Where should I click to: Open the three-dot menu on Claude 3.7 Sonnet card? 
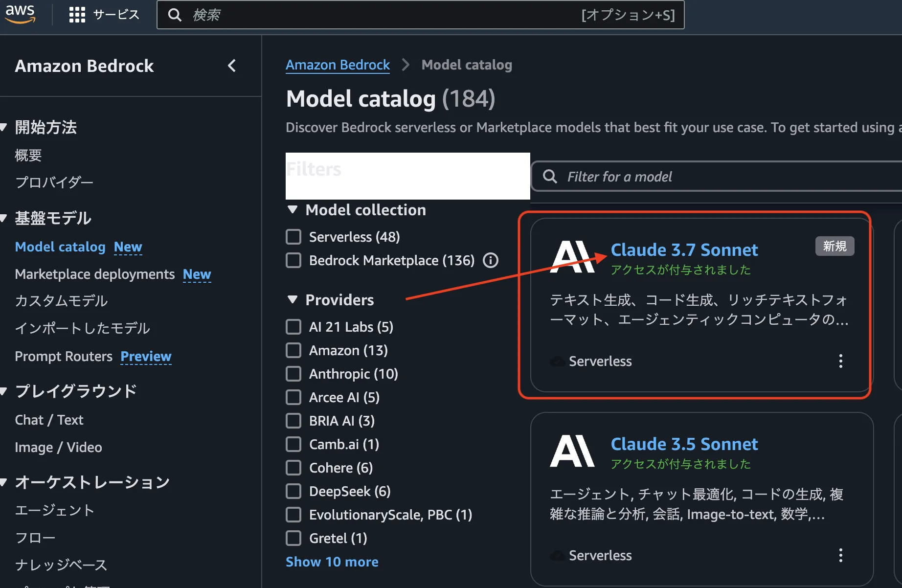pyautogui.click(x=841, y=361)
